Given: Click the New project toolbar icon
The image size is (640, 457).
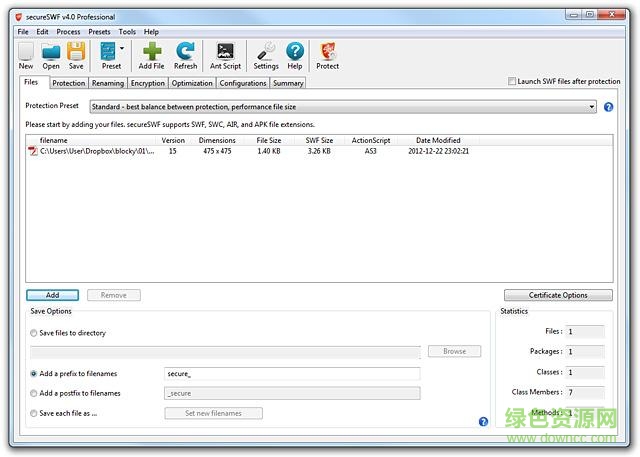Looking at the screenshot, I should tap(26, 53).
